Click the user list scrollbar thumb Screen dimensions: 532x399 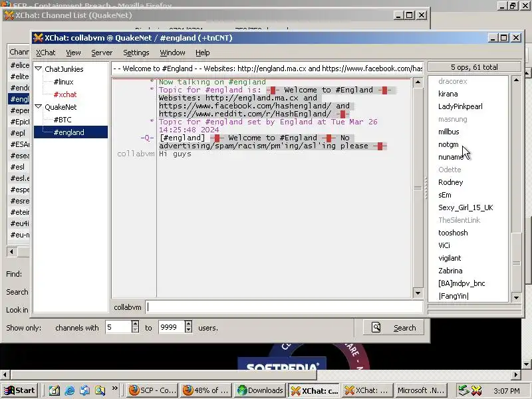tap(516, 263)
